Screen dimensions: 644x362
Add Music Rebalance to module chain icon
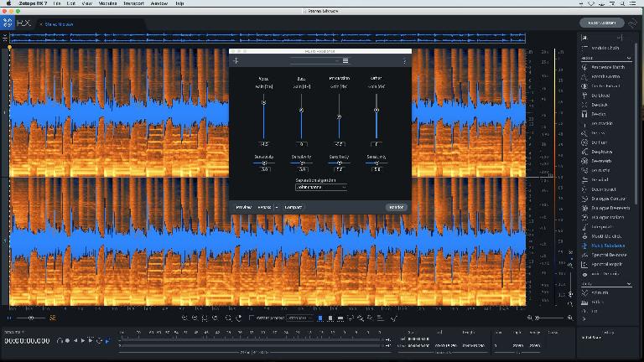point(236,60)
